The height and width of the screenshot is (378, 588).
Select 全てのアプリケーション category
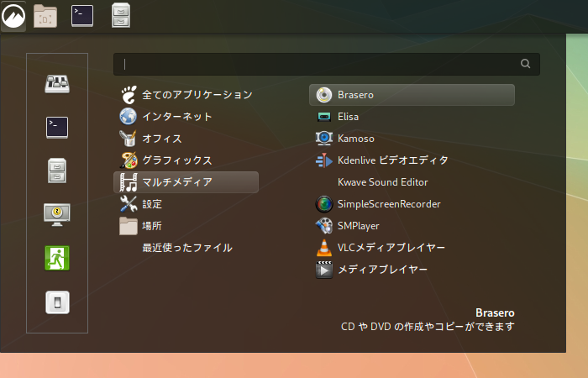[x=186, y=95]
